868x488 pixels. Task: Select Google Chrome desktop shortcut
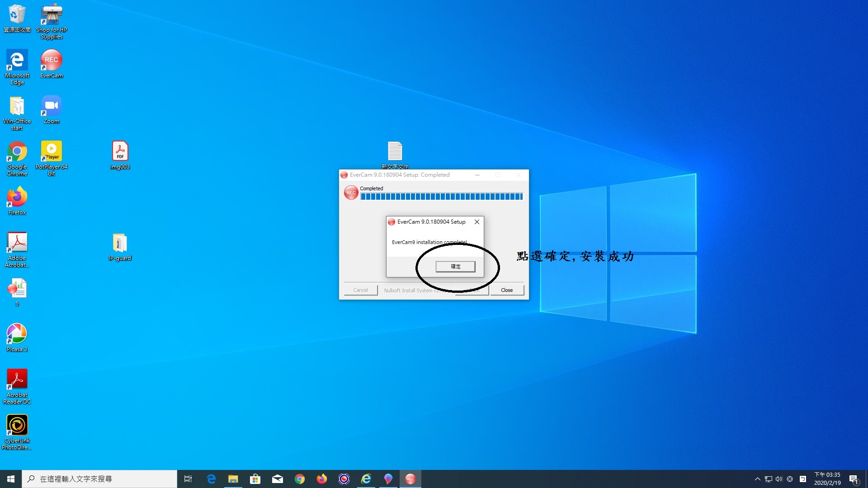[17, 158]
